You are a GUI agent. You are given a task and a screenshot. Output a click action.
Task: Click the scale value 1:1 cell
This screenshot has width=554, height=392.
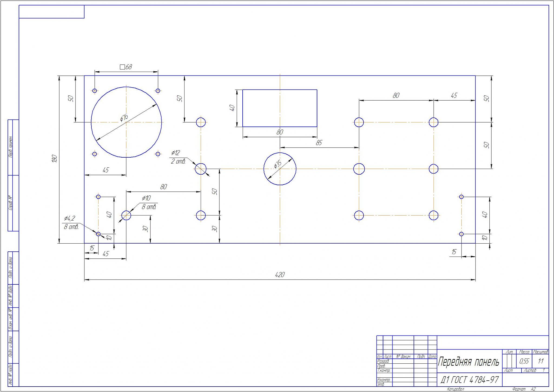pos(541,361)
